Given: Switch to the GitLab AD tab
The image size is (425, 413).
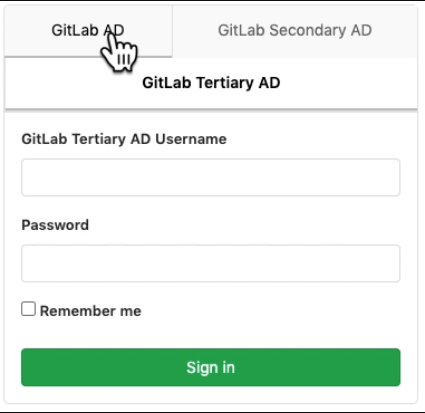Looking at the screenshot, I should tap(88, 31).
